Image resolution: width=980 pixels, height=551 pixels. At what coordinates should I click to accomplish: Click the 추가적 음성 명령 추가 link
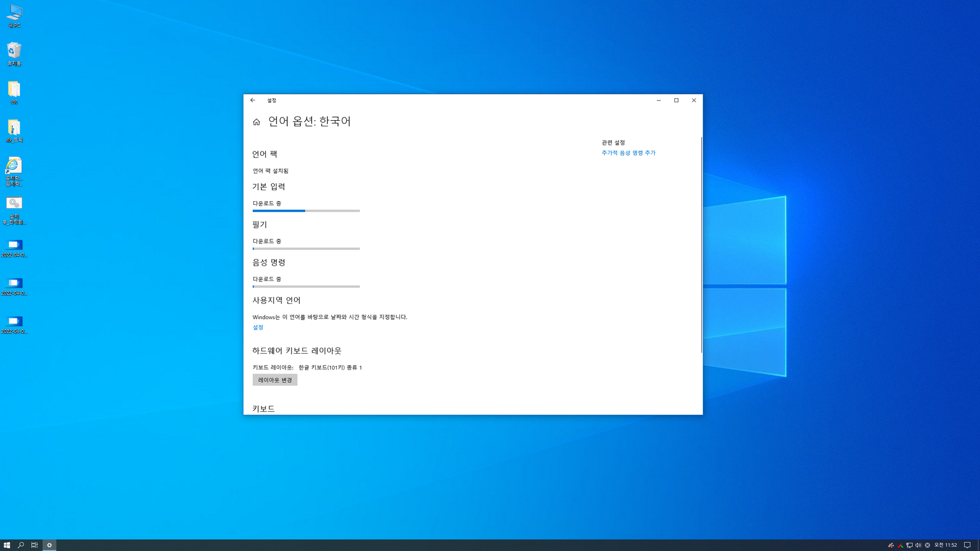[x=628, y=153]
